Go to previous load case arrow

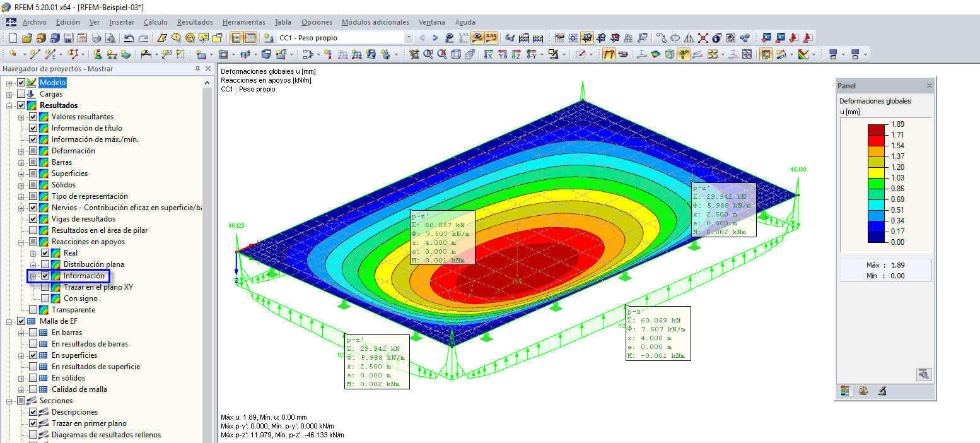point(422,38)
